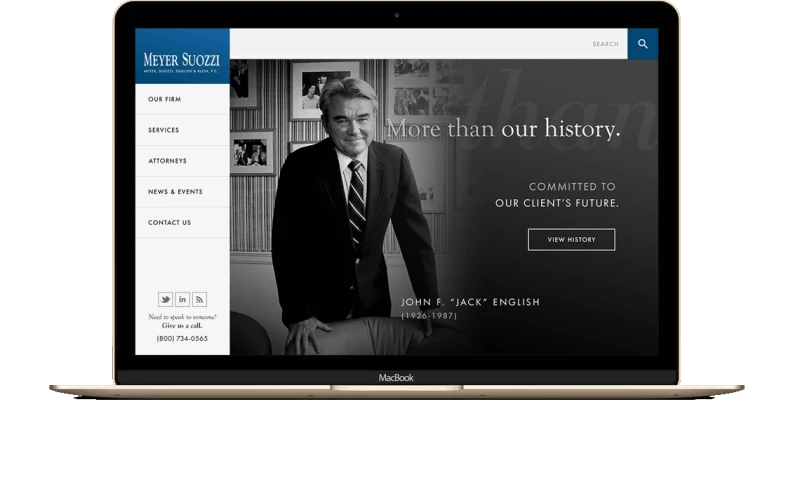Click the 'Committed to' text
Screen dimensions: 800x480
coord(572,187)
